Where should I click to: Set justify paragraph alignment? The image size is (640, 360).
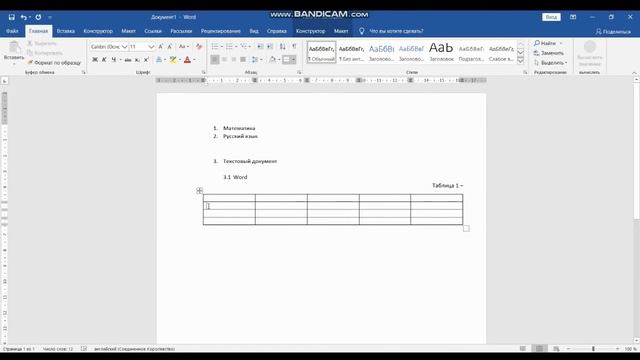coord(243,60)
